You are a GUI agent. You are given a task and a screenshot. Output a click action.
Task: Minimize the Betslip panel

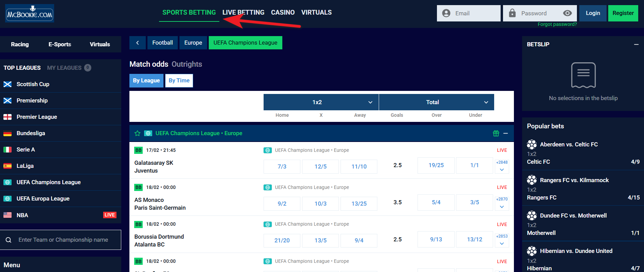(x=636, y=44)
